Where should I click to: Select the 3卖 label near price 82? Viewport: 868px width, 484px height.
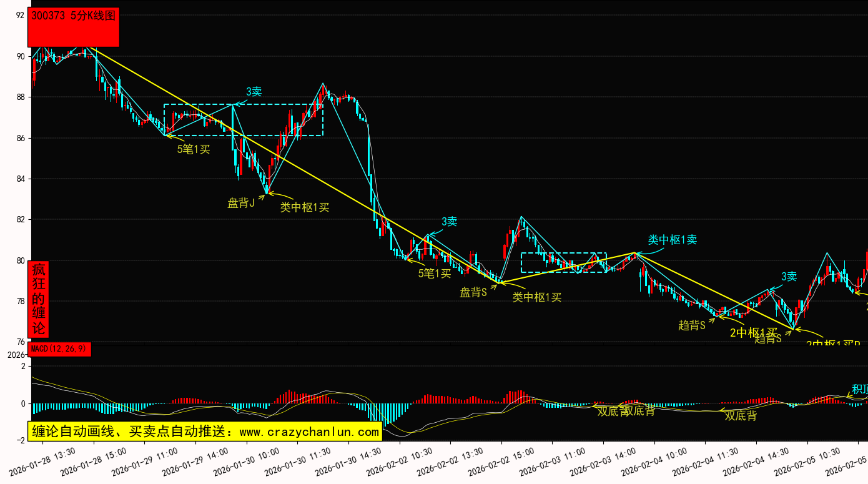[x=449, y=221]
